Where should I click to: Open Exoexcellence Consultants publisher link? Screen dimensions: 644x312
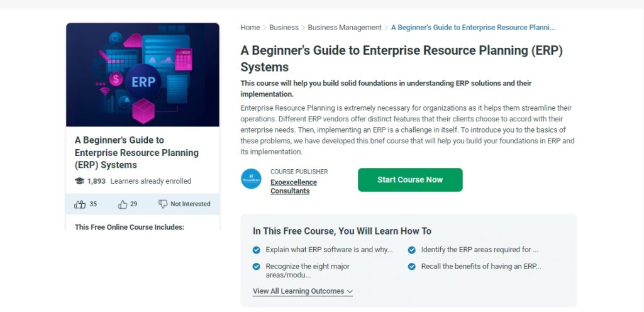[294, 187]
